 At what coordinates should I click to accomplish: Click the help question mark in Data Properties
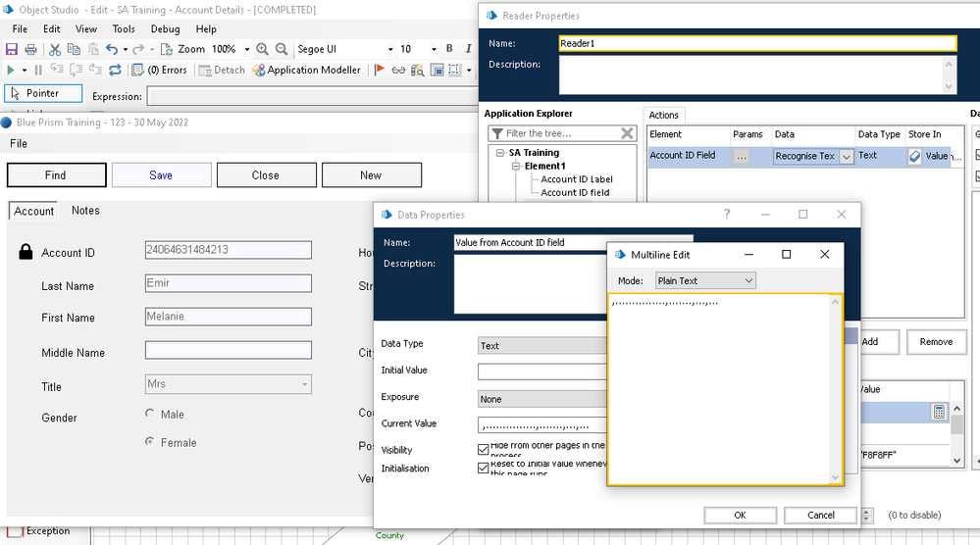point(727,214)
